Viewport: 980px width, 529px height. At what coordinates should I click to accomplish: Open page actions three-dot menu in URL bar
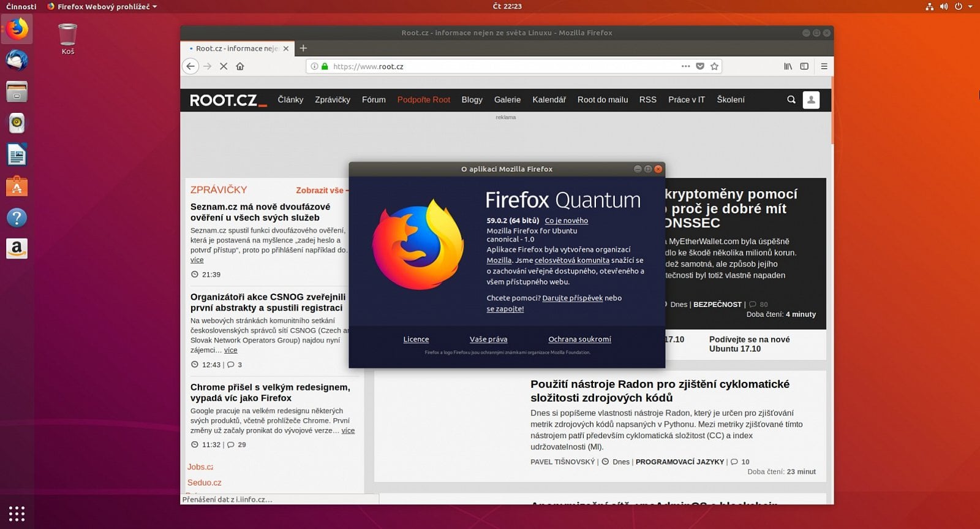(685, 66)
